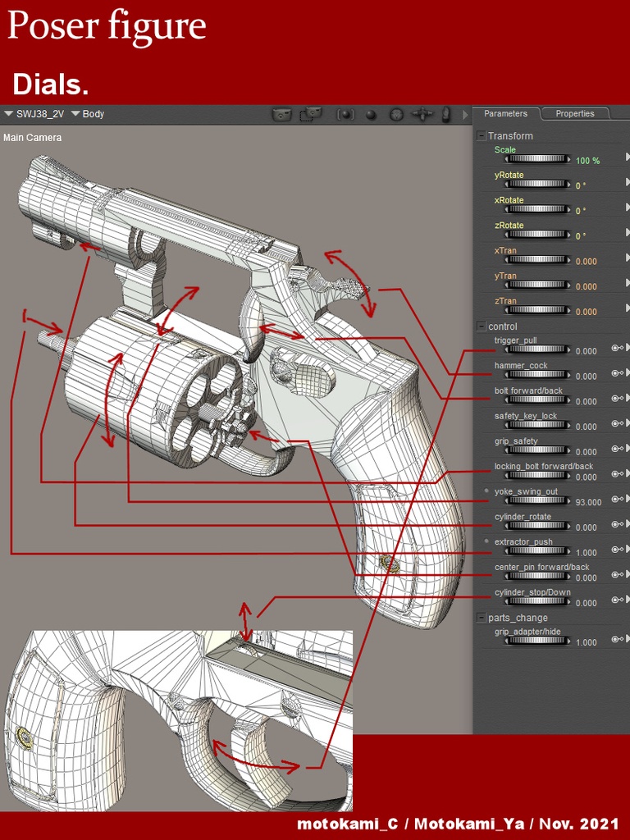Click the dependency key icon for grip_safety
The height and width of the screenshot is (840, 630).
pos(617,449)
